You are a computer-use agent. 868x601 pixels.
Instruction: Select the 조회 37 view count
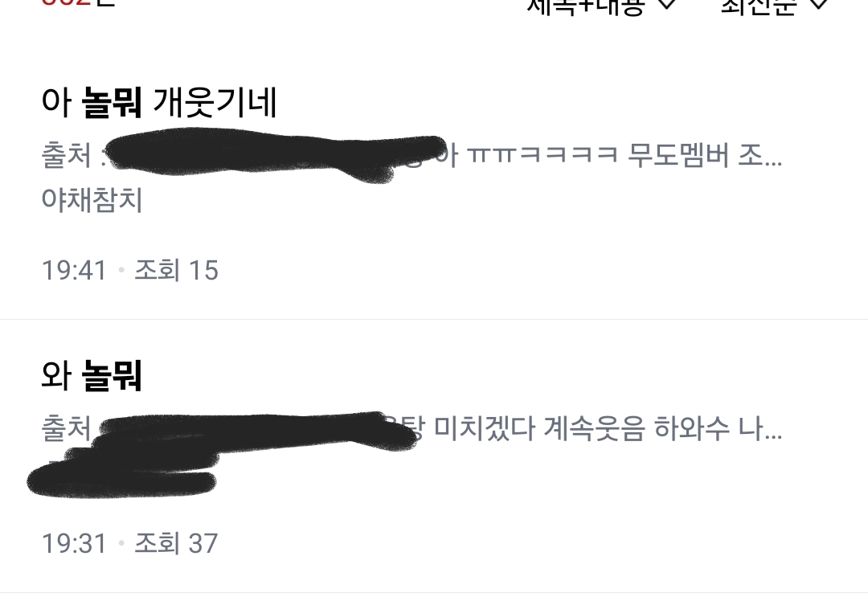(x=176, y=543)
